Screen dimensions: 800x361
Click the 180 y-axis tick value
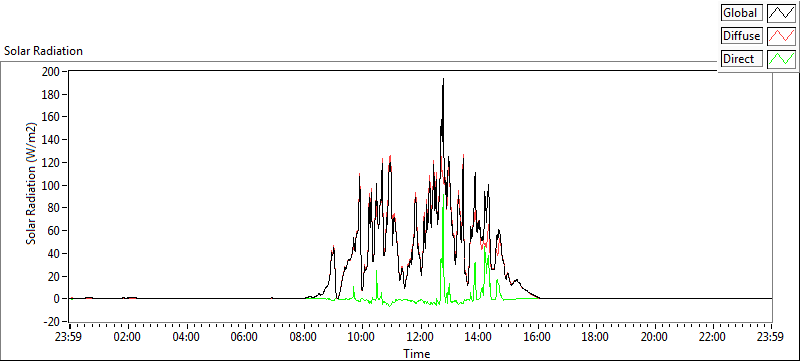pyautogui.click(x=52, y=94)
